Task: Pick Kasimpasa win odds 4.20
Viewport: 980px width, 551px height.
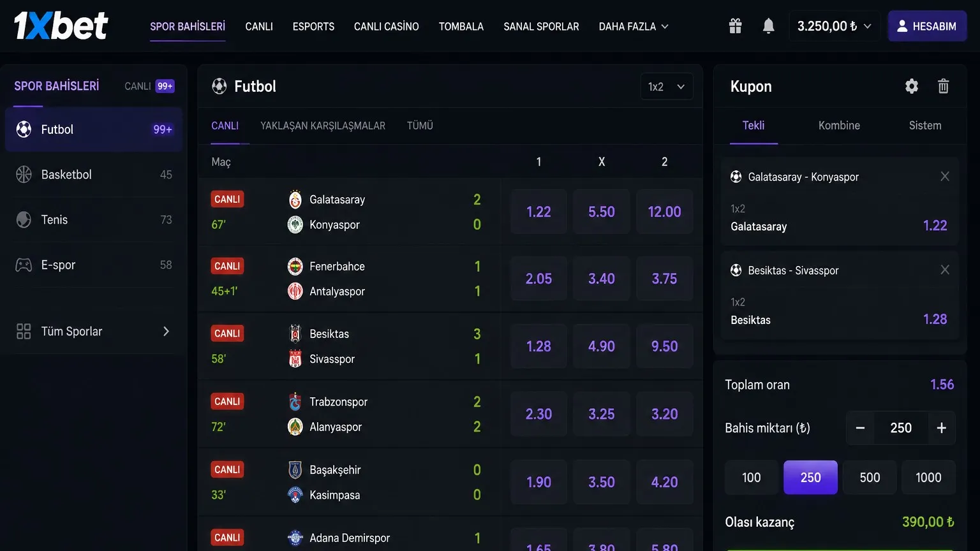Action: [664, 482]
